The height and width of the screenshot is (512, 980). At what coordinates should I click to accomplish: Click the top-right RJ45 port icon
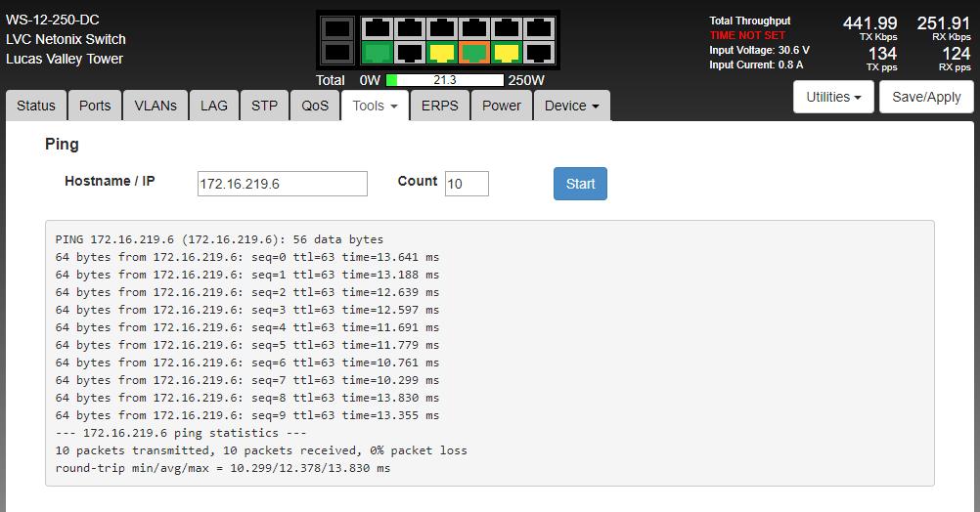538,29
